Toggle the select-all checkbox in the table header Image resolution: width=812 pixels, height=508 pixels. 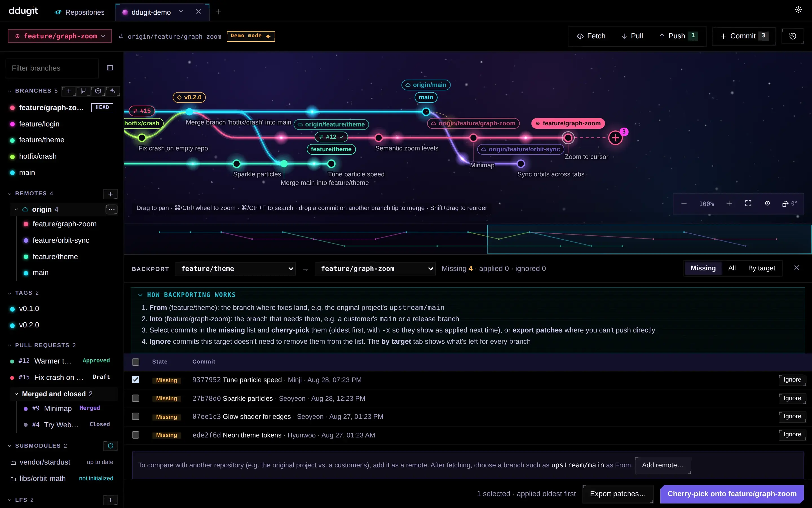tap(136, 362)
